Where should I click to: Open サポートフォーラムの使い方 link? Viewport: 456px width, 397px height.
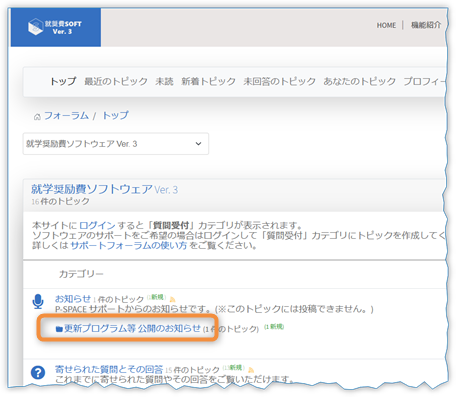(129, 246)
